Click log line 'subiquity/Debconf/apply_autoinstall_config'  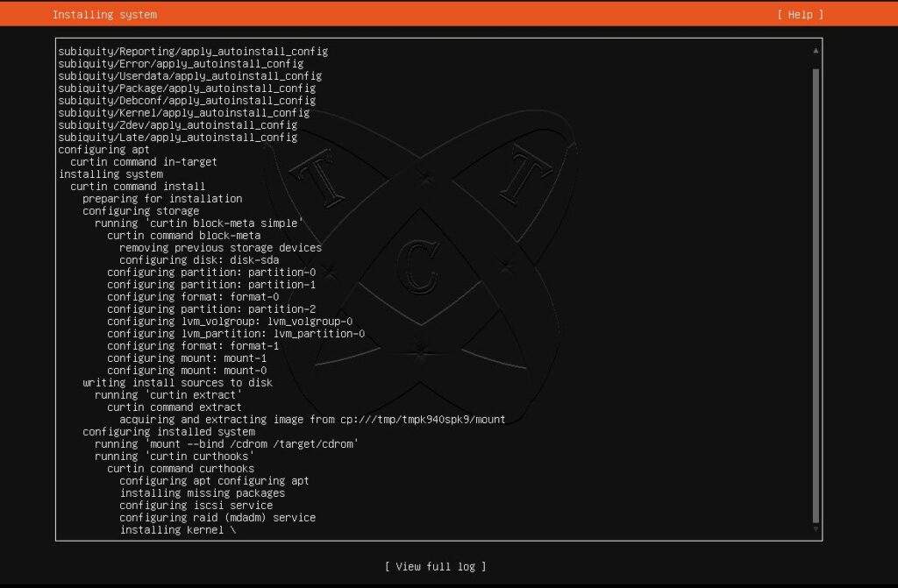click(x=187, y=100)
